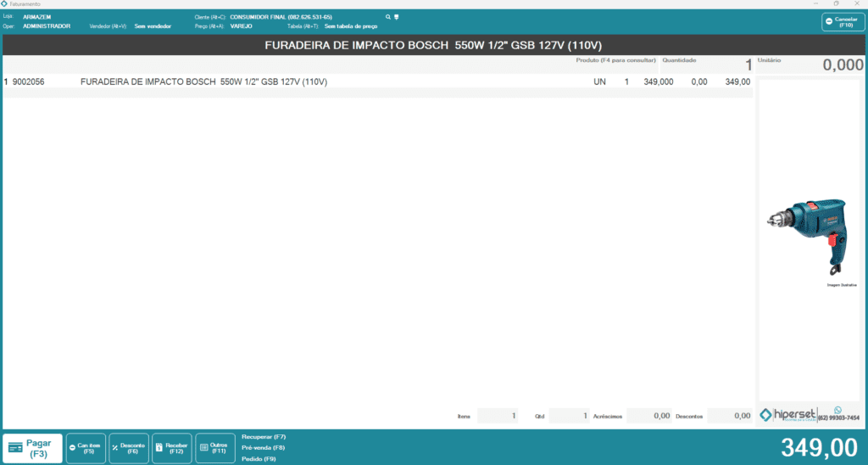Click the icon right of the search magnifier
Image resolution: width=868 pixels, height=465 pixels.
(397, 17)
